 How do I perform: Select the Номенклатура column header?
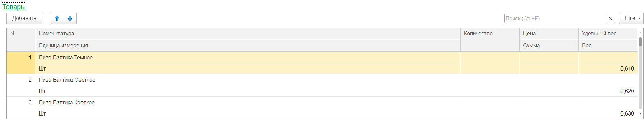248,34
